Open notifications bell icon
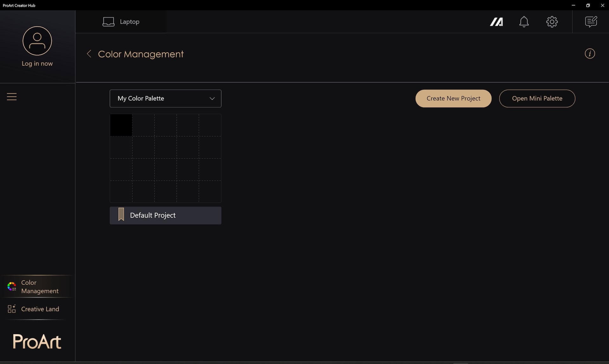 click(524, 22)
